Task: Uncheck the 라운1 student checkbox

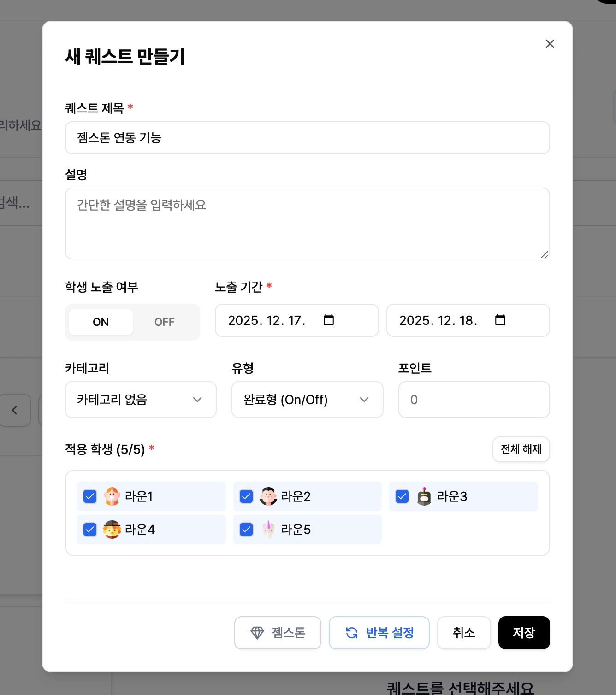Action: [90, 496]
